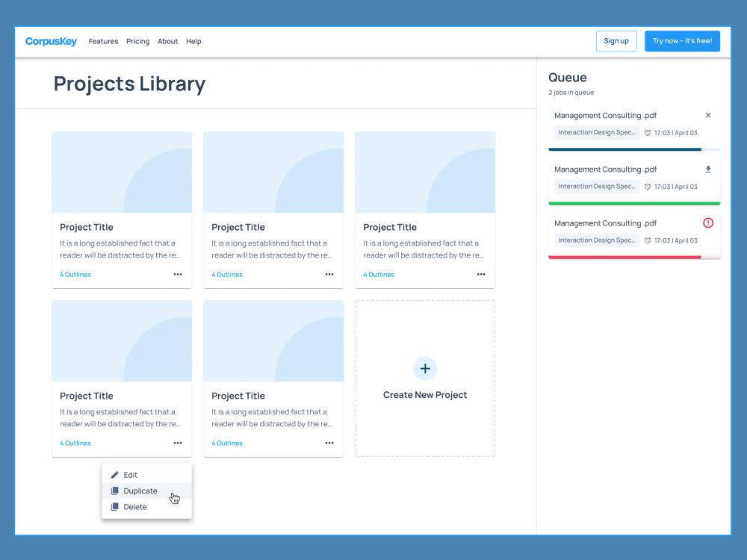Screen dimensions: 747x560
Task: Click the red failed progress bar
Action: coord(634,257)
